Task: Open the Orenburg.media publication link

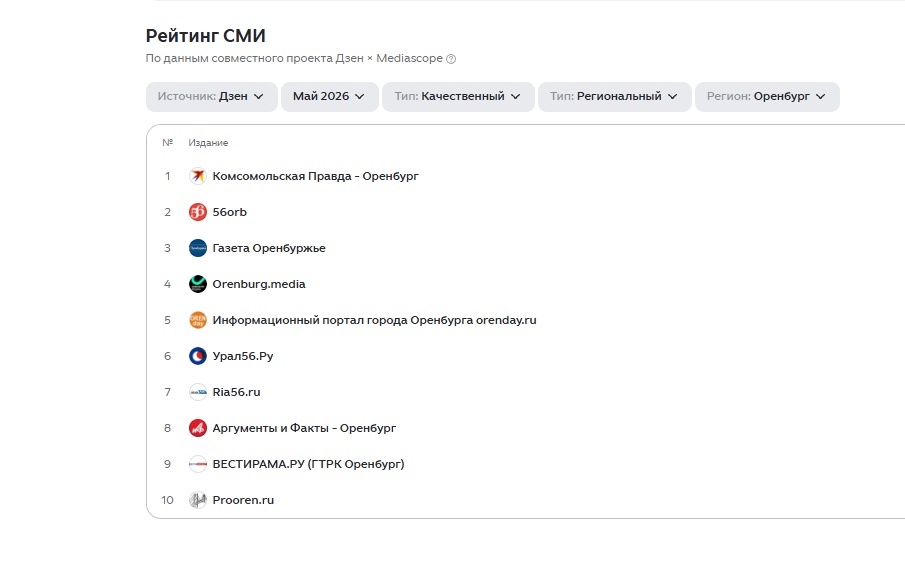Action: tap(259, 284)
